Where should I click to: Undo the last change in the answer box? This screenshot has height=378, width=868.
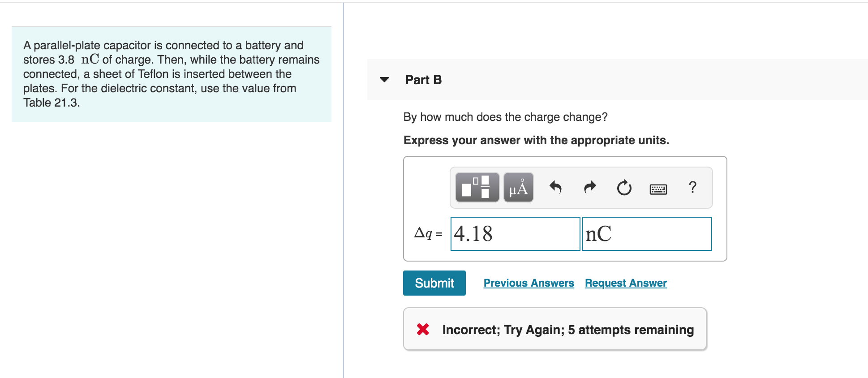tap(555, 188)
